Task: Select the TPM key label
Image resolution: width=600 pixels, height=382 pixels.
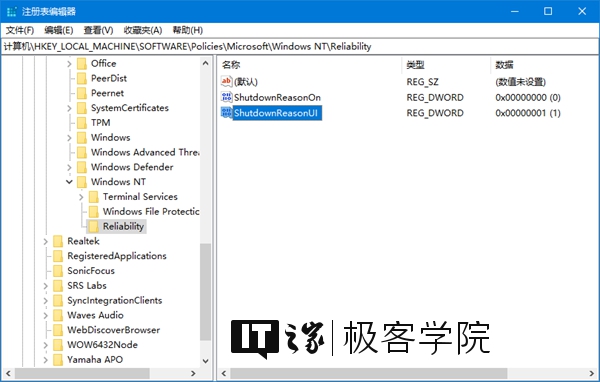Action: pyautogui.click(x=101, y=123)
